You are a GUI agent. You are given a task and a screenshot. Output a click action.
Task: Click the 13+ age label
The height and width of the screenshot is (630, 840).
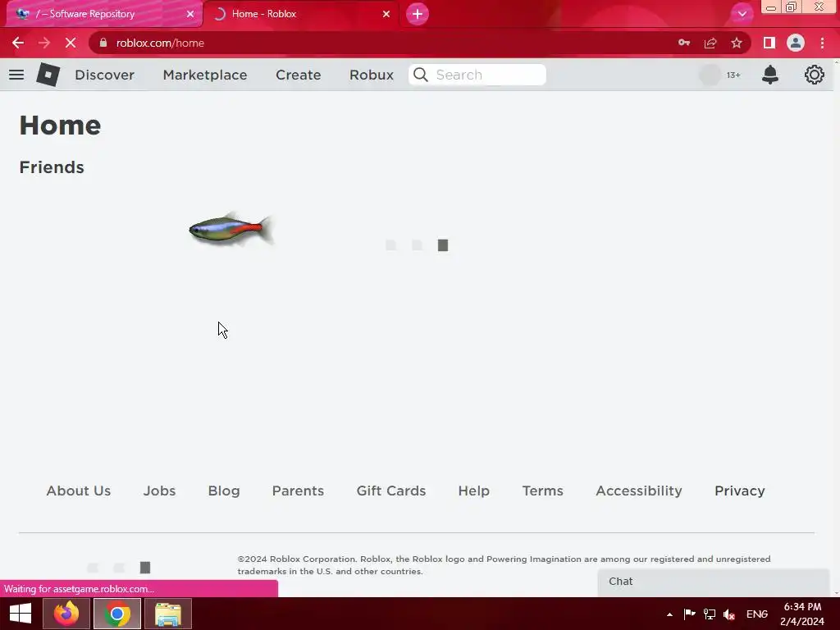point(733,75)
